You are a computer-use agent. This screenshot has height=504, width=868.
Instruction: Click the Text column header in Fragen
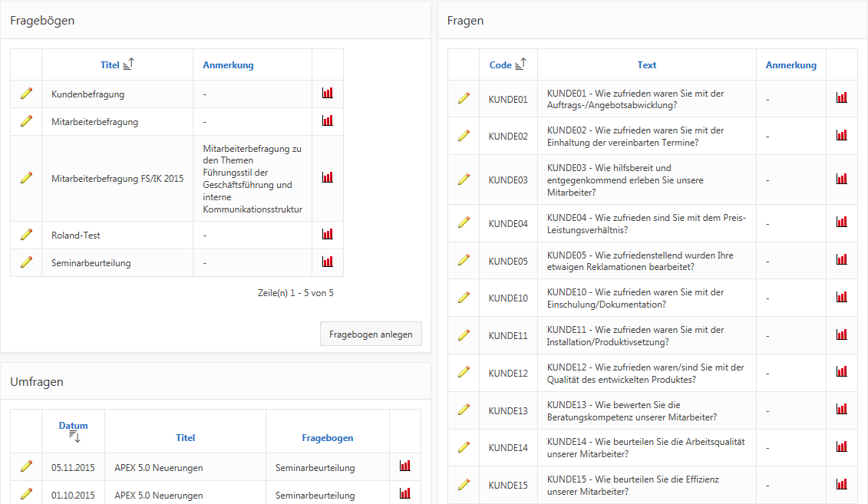point(646,65)
